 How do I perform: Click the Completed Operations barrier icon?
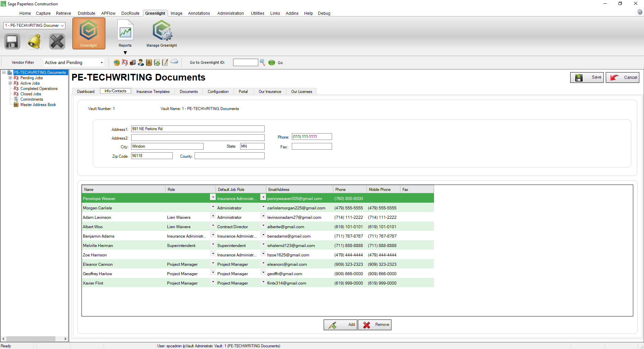point(16,89)
